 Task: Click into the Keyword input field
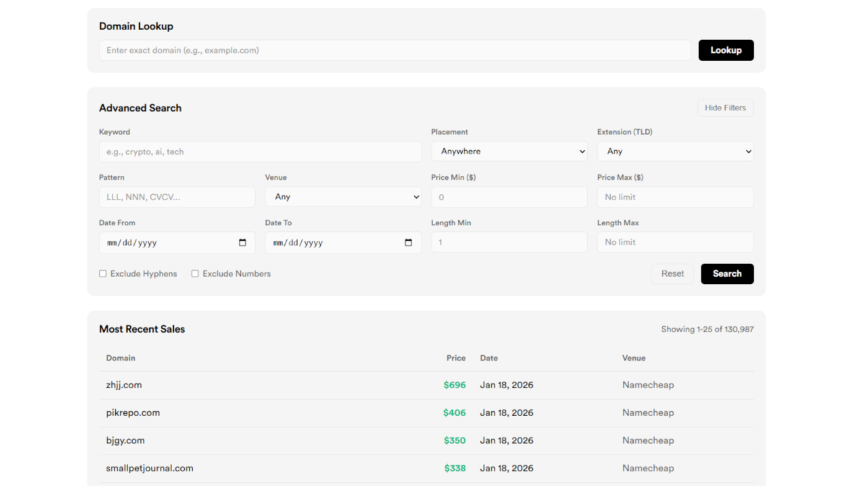260,151
